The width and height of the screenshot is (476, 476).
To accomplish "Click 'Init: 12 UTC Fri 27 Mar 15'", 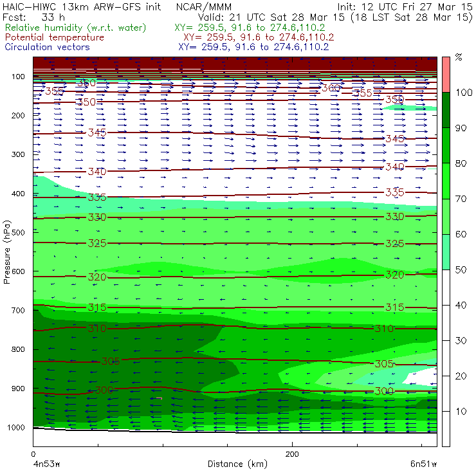I will tap(405, 6).
